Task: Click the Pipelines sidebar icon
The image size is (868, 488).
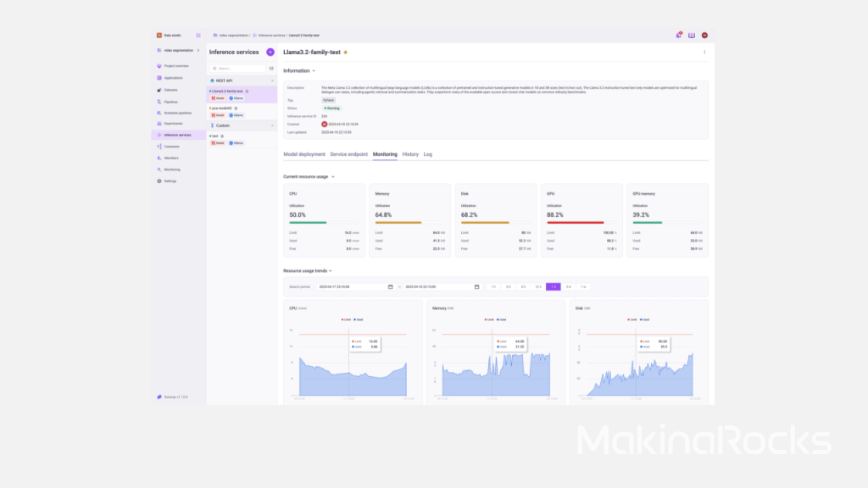Action: coord(159,101)
